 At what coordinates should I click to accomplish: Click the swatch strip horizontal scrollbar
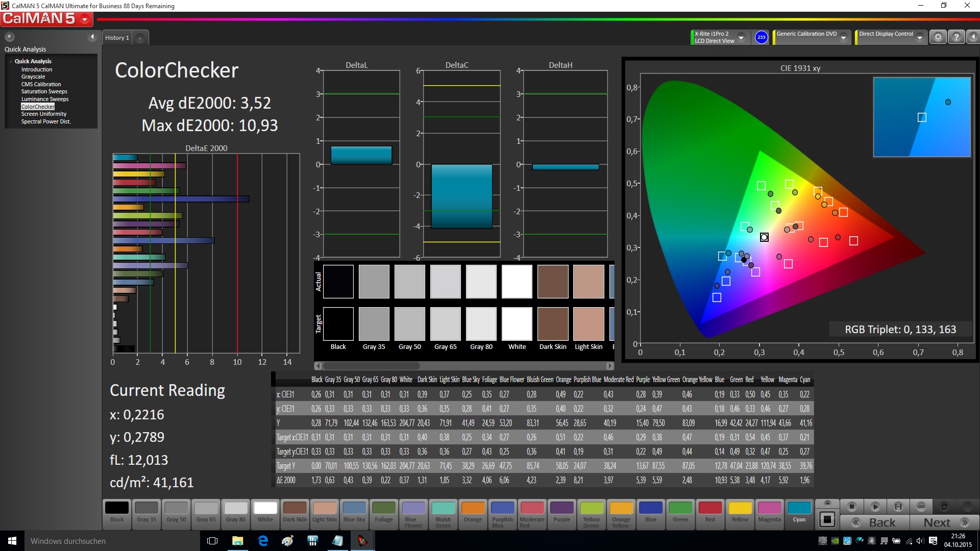[372, 366]
